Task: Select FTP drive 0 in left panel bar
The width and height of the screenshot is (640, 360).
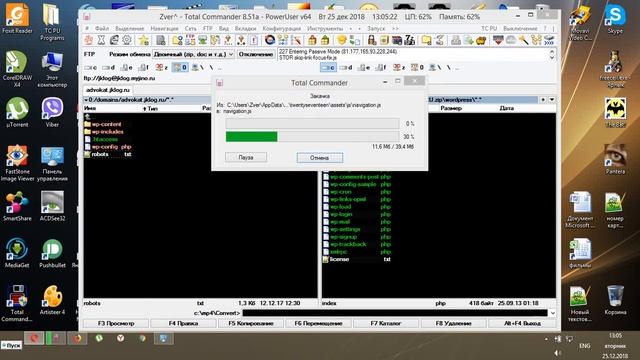Action: 180,67
